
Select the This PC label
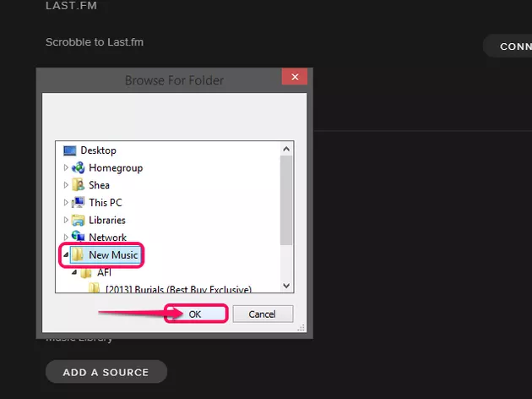point(106,202)
